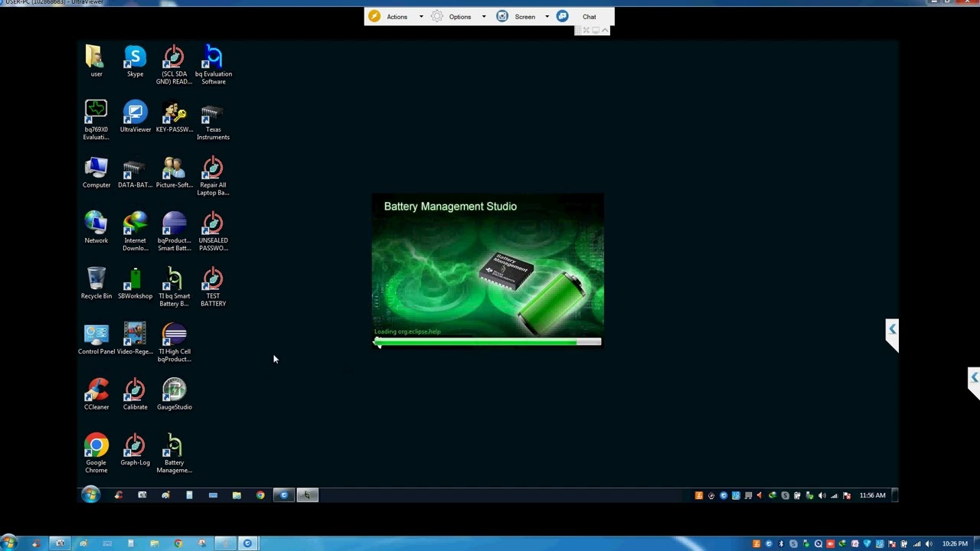Open the Recycle Bin
This screenshot has height=551, width=980.
pyautogui.click(x=96, y=283)
